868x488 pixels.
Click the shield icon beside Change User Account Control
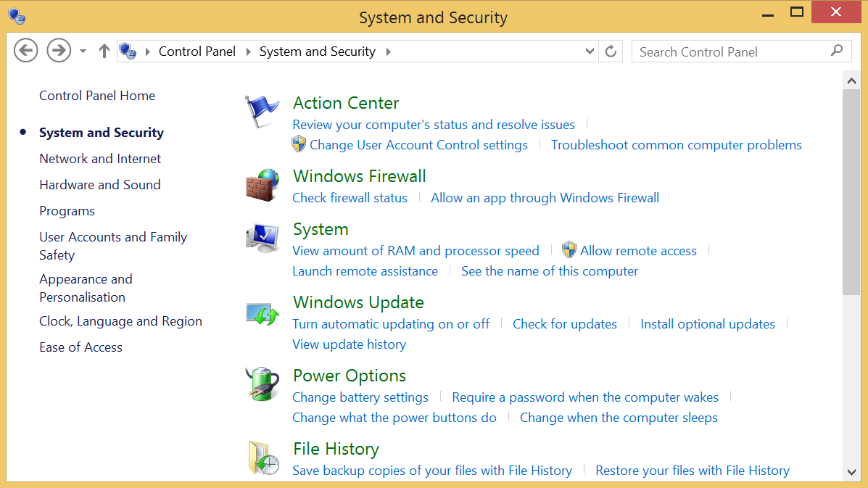click(x=299, y=144)
